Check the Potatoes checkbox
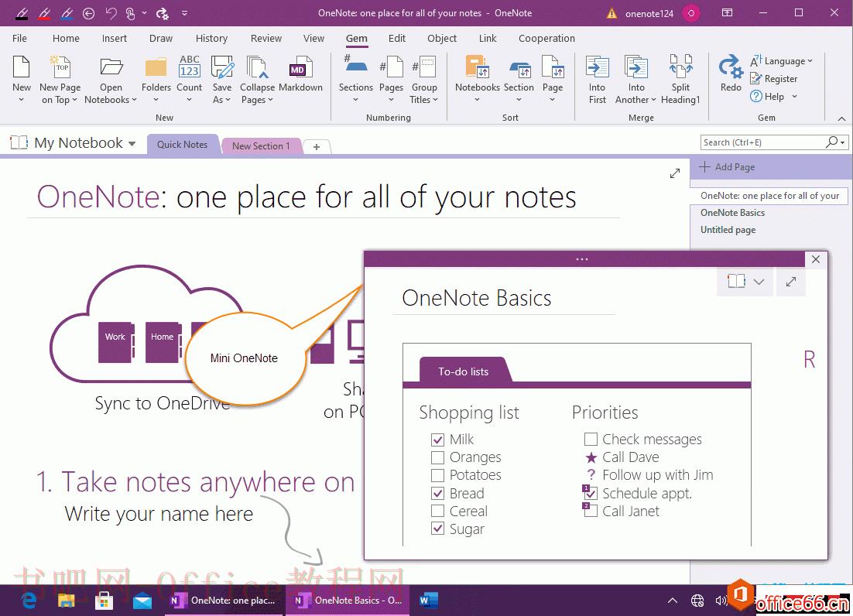The height and width of the screenshot is (616, 853). [x=437, y=475]
